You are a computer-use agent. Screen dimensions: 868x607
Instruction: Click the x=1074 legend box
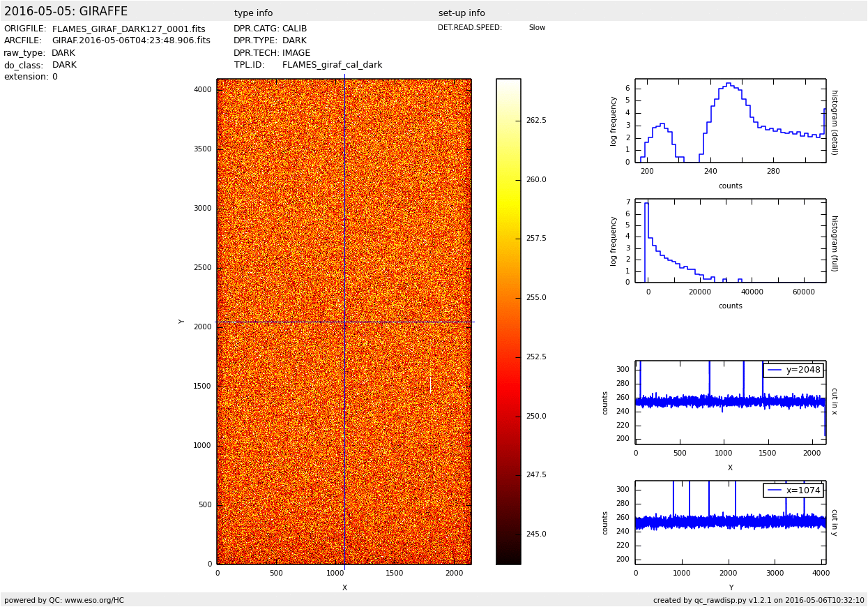pos(793,490)
